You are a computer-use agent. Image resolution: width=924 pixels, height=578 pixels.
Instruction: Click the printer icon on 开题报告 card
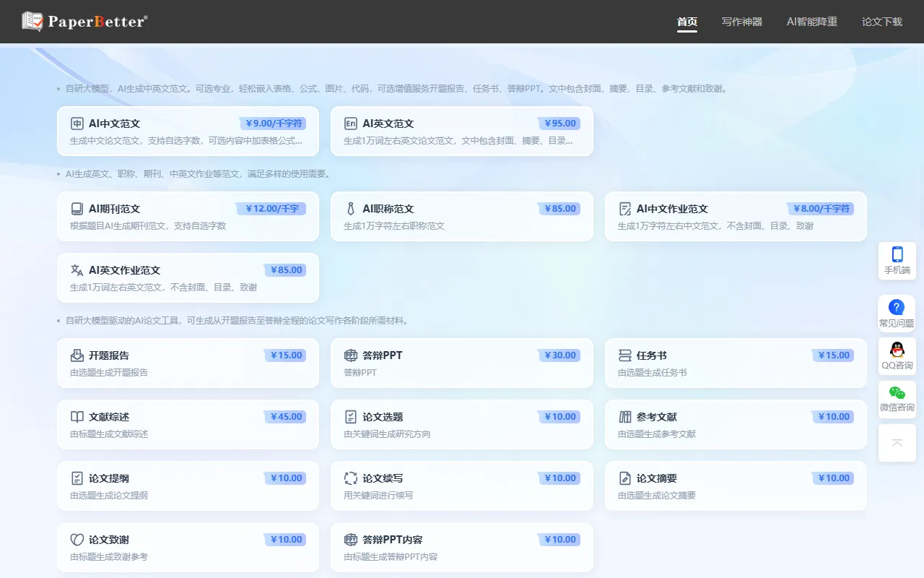[x=77, y=355]
